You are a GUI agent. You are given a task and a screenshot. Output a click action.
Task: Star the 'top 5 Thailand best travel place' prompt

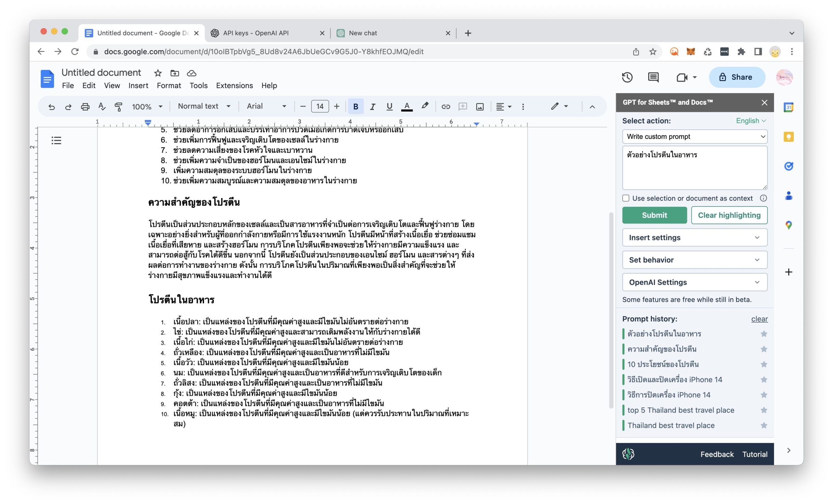click(764, 410)
